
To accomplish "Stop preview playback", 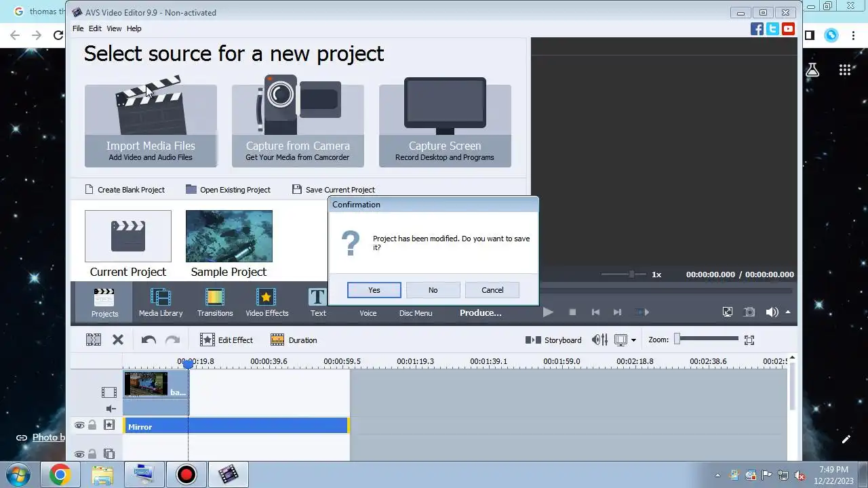I will pyautogui.click(x=572, y=312).
